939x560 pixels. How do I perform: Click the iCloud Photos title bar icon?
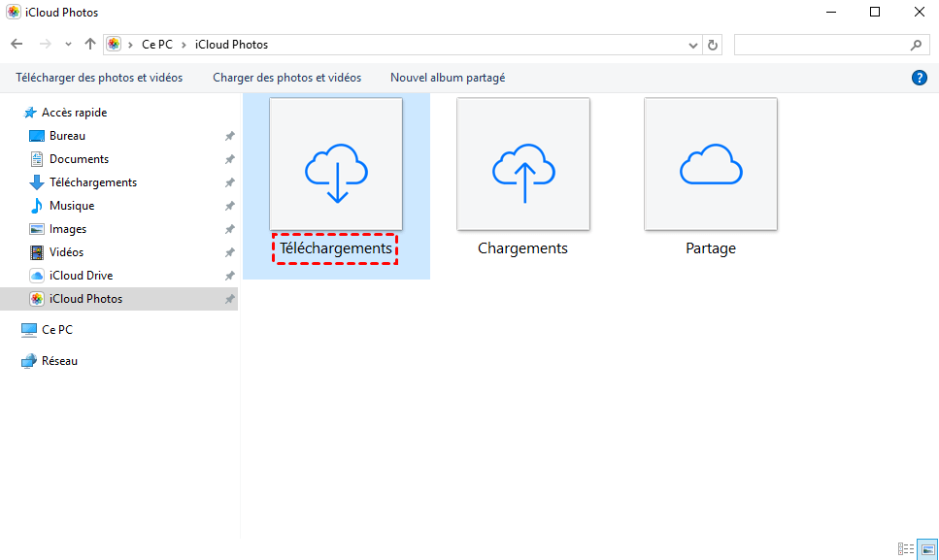coord(14,12)
